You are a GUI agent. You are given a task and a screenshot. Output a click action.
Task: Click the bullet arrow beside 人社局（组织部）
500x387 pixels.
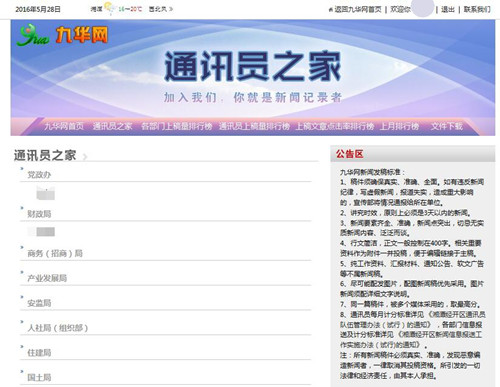(x=22, y=322)
